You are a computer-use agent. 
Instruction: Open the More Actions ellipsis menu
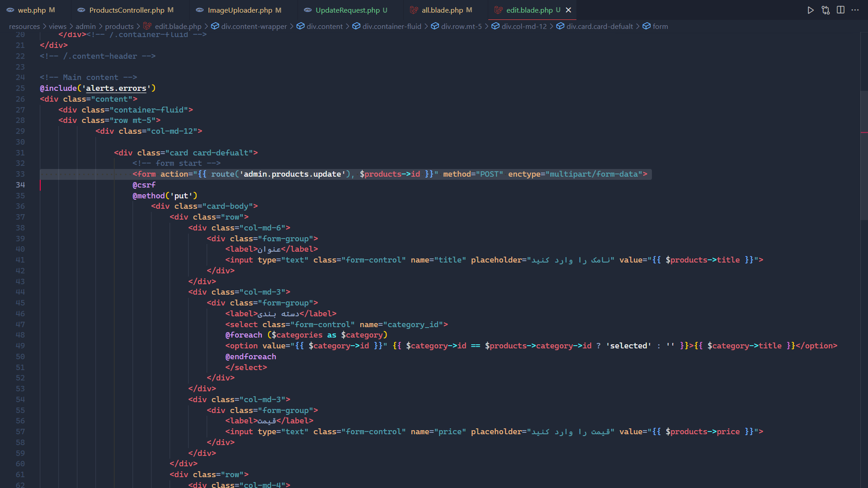(x=855, y=10)
